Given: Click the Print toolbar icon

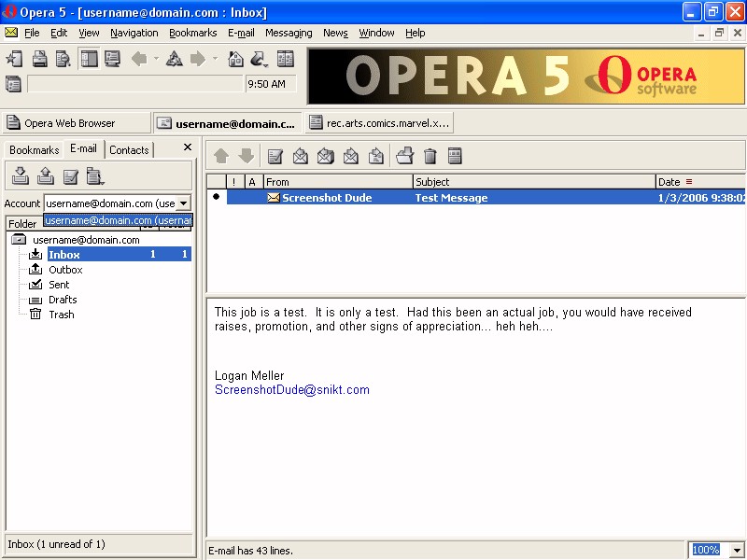Looking at the screenshot, I should (x=39, y=59).
